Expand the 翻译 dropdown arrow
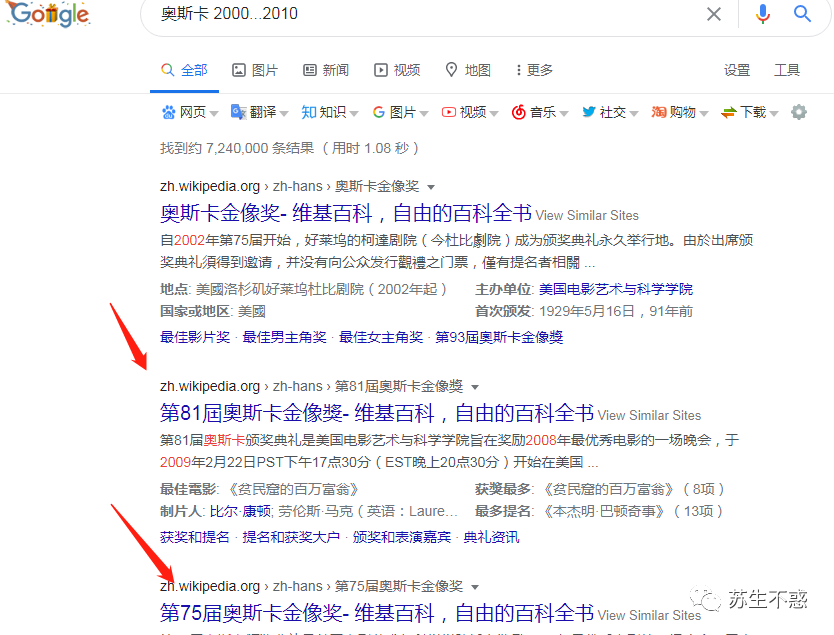This screenshot has height=635, width=834. tap(284, 113)
